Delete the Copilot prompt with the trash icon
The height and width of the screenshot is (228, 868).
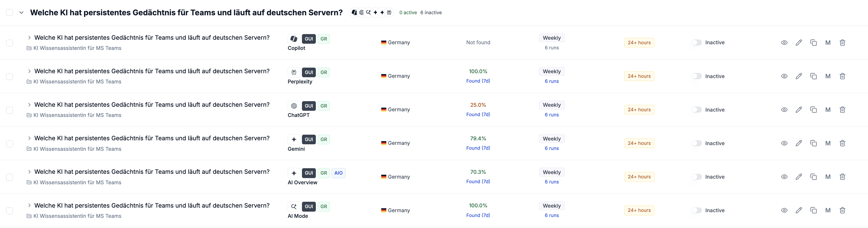click(x=842, y=42)
